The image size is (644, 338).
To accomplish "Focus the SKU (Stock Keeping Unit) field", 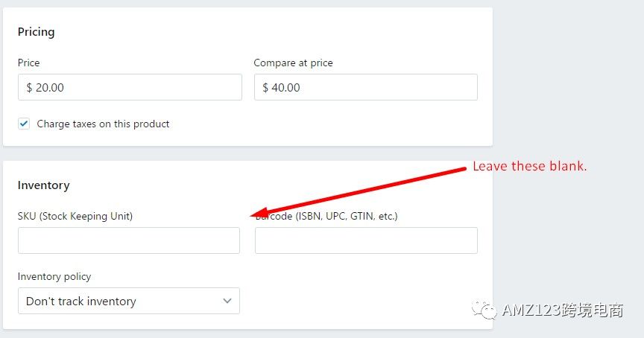I will click(128, 240).
